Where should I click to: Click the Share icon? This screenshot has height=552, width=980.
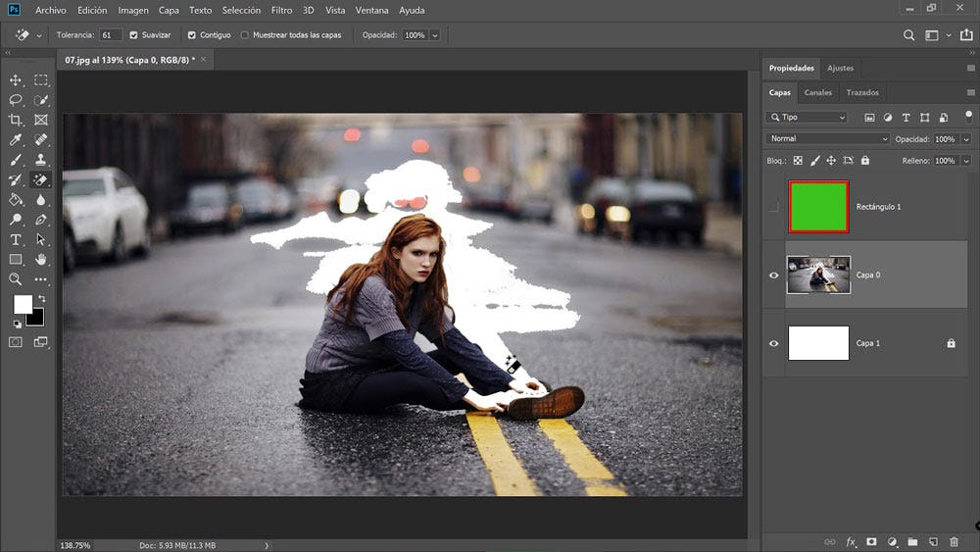(966, 35)
